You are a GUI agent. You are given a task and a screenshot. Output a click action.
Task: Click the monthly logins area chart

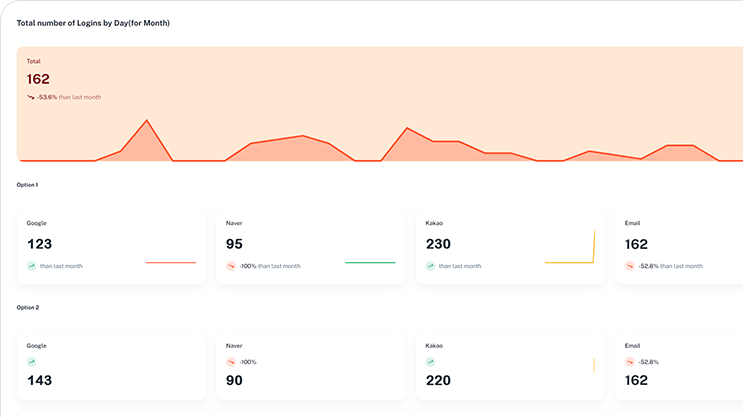pos(380,140)
